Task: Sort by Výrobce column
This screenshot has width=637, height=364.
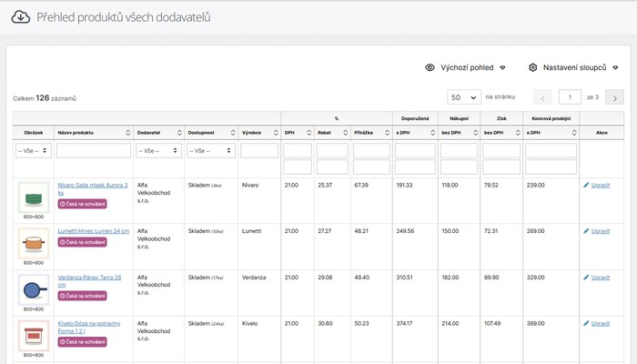Action: 276,133
